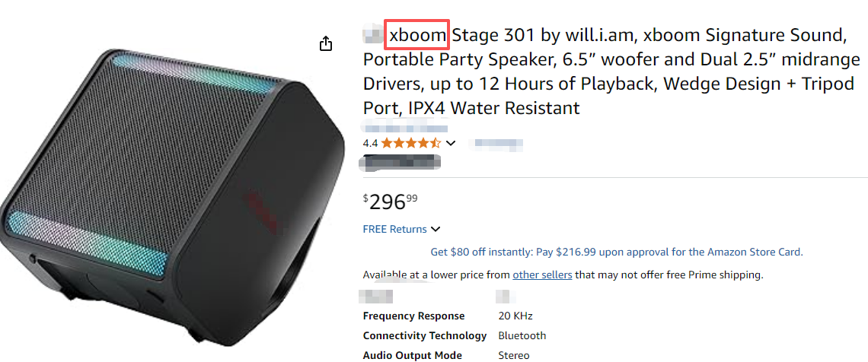Click the 20 KHz frequency value

(515, 316)
